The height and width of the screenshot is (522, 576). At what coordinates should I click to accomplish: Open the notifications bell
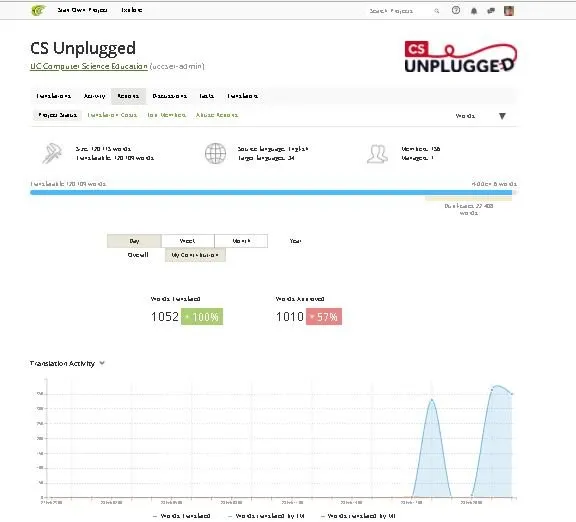point(474,11)
